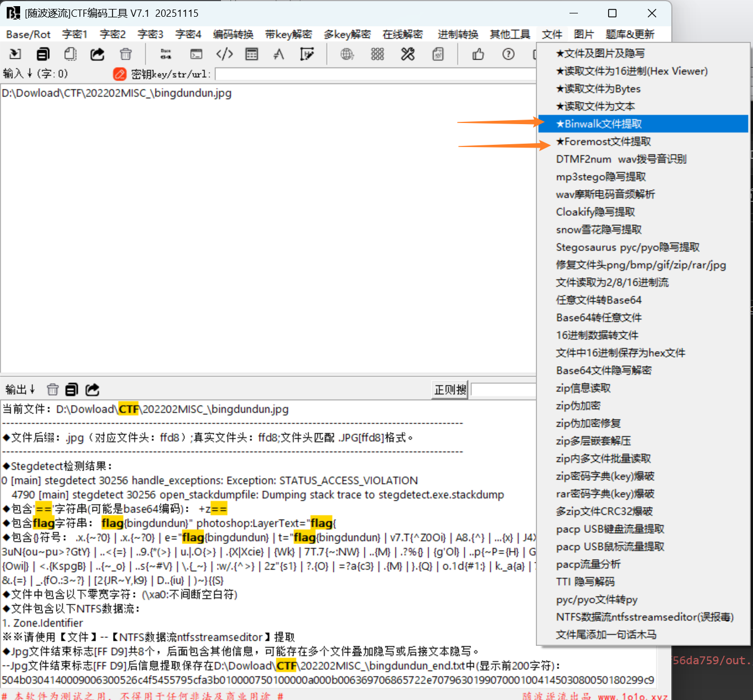Click the letter A font icon

[x=279, y=54]
